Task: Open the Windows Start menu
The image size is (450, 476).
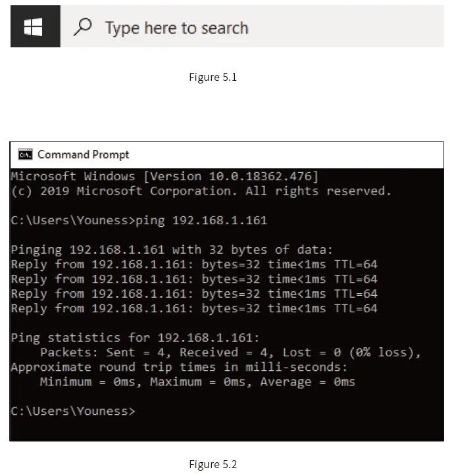Action: (x=33, y=28)
